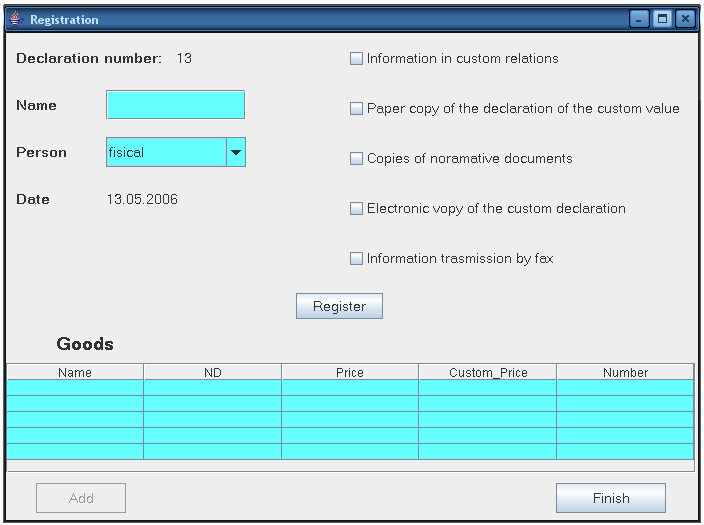The width and height of the screenshot is (704, 525).
Task: Select the Price column header
Action: 350,372
